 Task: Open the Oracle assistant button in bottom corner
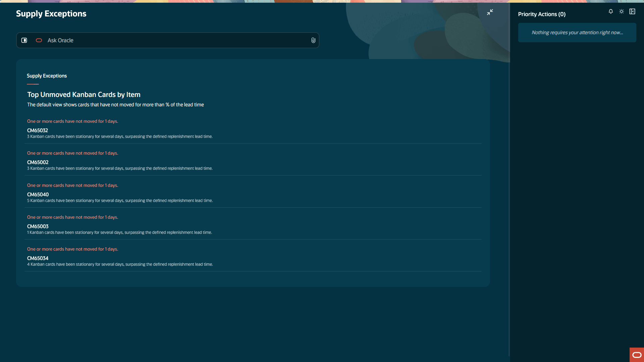click(x=637, y=355)
